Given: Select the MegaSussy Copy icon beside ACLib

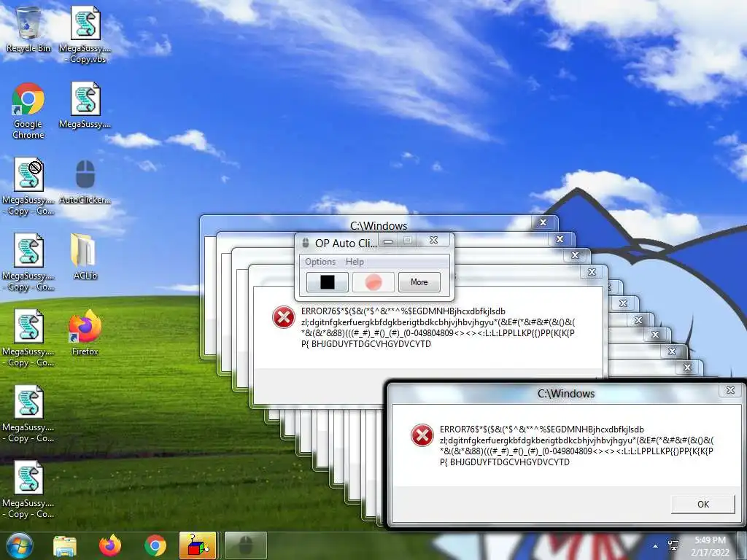Looking at the screenshot, I should pyautogui.click(x=28, y=262).
